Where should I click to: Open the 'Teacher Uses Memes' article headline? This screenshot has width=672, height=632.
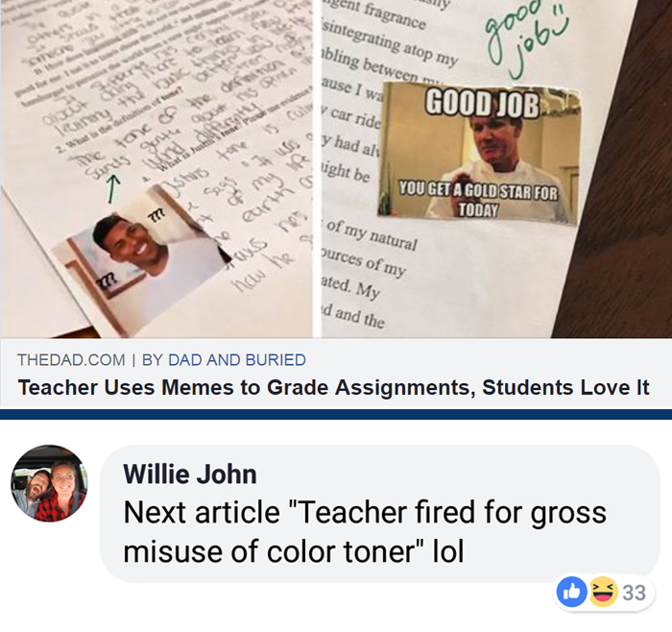point(334,387)
